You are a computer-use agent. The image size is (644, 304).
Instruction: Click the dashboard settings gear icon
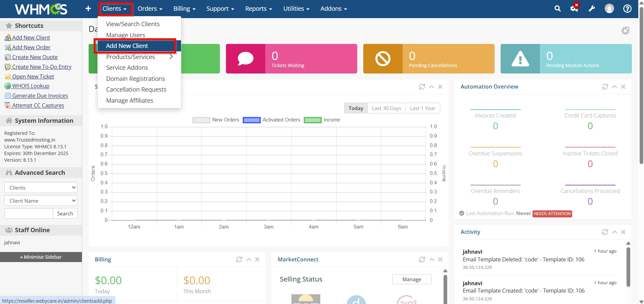click(625, 31)
